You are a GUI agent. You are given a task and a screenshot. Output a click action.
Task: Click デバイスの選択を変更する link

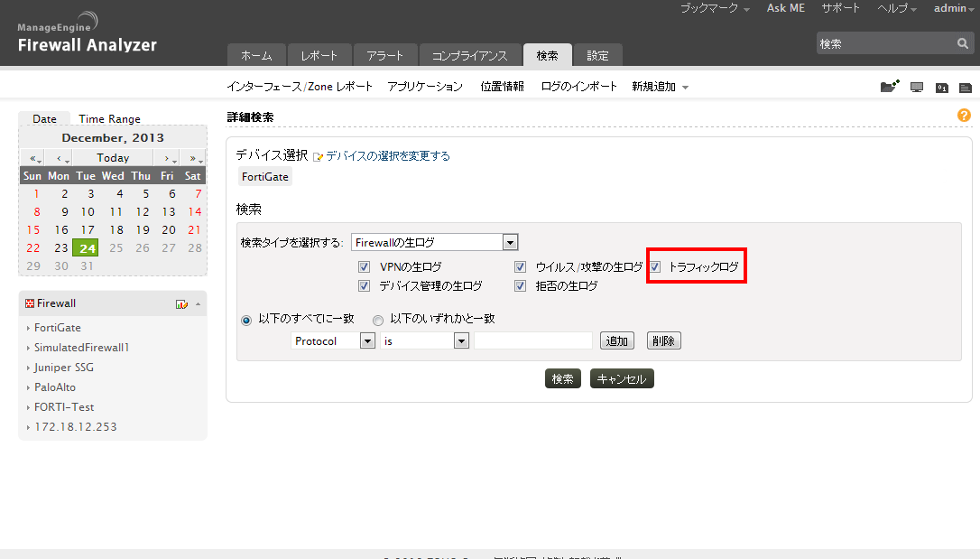[388, 156]
